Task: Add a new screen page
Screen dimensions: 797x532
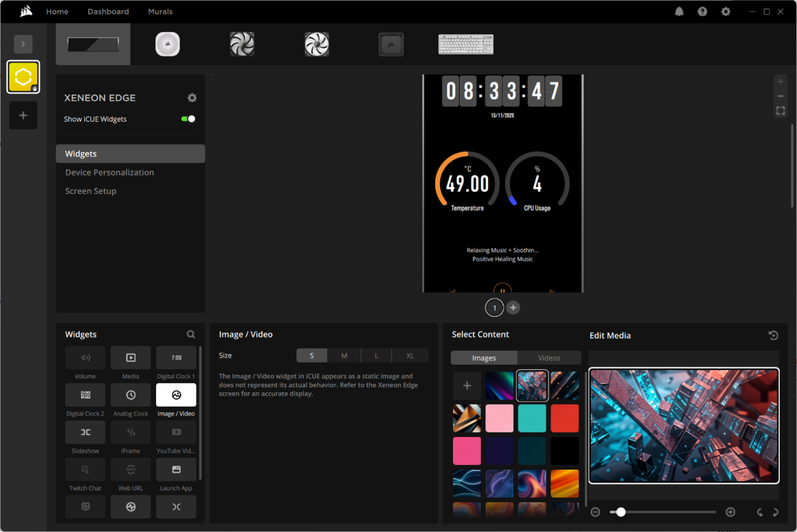Action: pyautogui.click(x=513, y=308)
